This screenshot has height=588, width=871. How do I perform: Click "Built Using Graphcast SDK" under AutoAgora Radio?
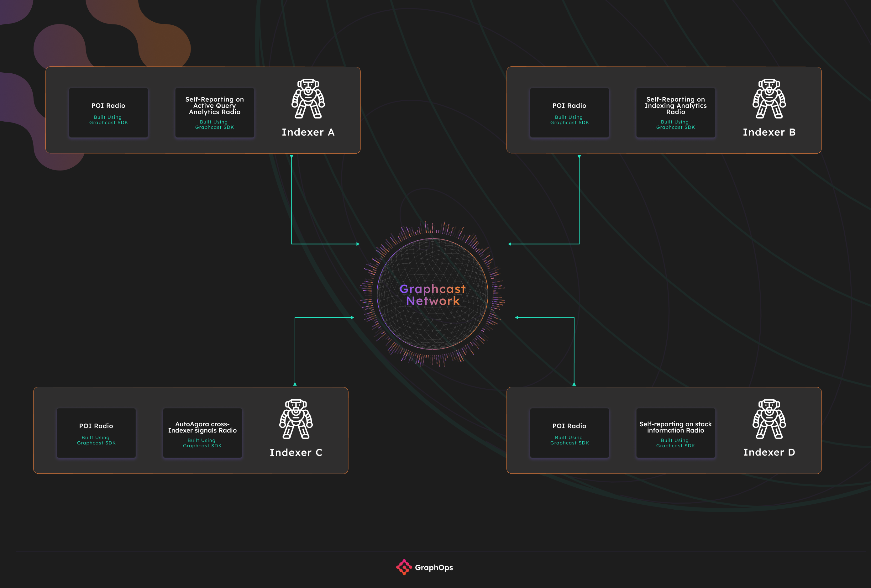pyautogui.click(x=202, y=443)
